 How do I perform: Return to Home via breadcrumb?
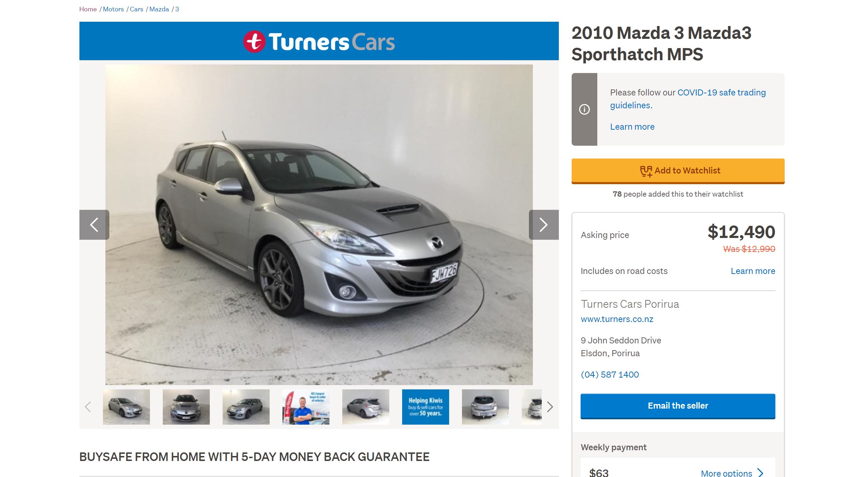point(88,9)
